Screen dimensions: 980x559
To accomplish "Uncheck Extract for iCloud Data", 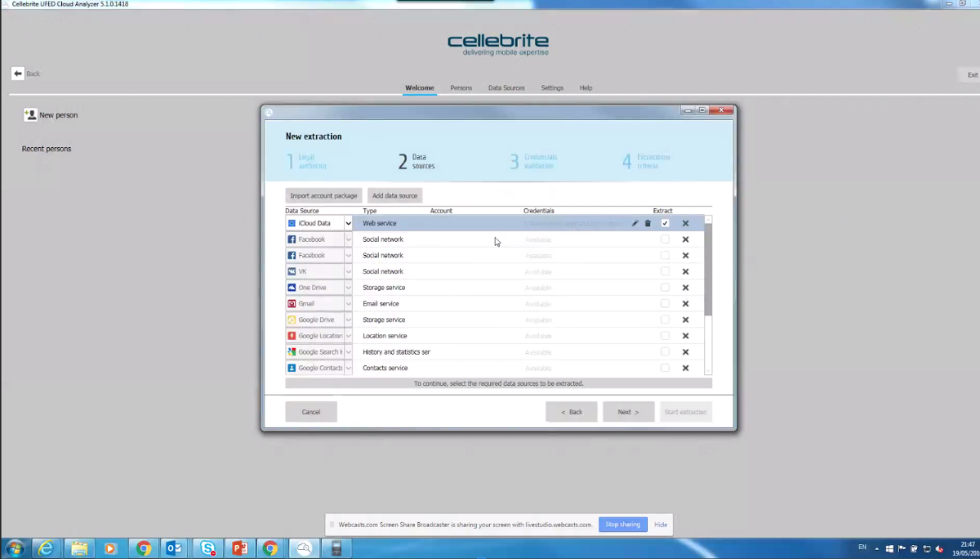I will 665,223.
